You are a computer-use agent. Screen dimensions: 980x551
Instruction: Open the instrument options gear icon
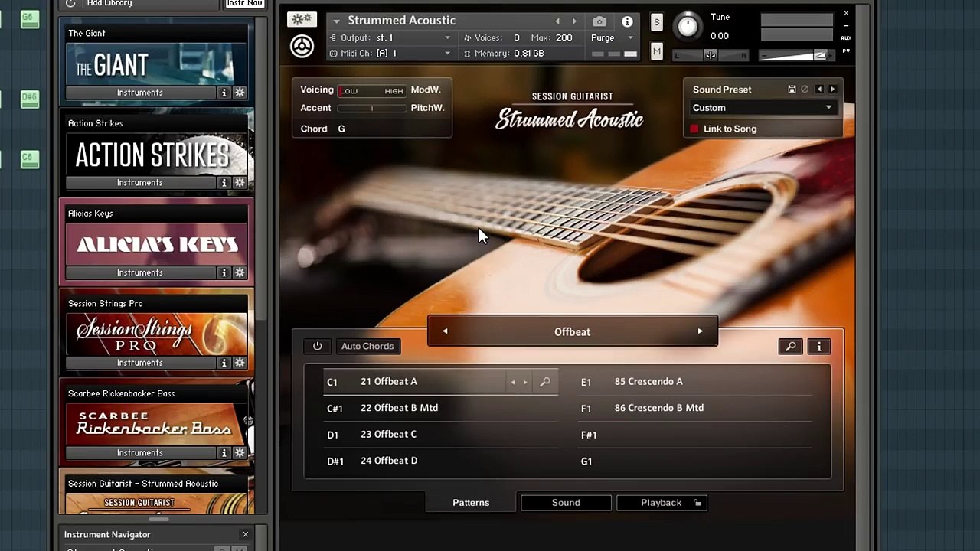click(x=302, y=20)
